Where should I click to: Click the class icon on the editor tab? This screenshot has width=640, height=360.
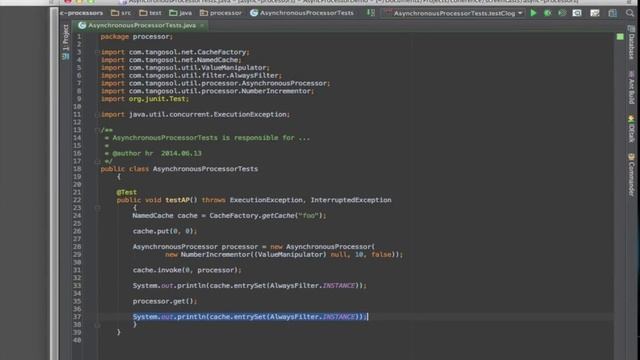(82, 25)
